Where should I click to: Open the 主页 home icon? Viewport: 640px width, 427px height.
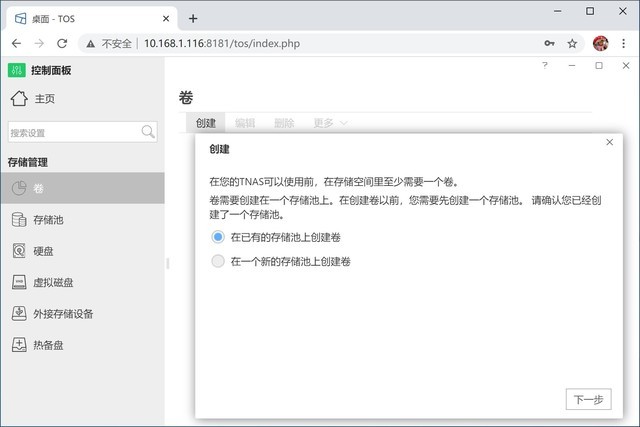point(19,98)
